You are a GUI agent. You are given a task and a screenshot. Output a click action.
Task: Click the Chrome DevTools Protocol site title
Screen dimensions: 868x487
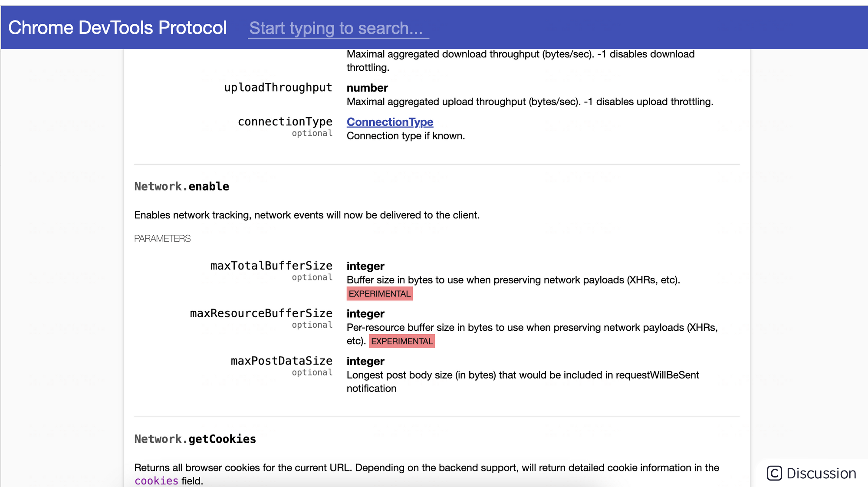pos(118,28)
